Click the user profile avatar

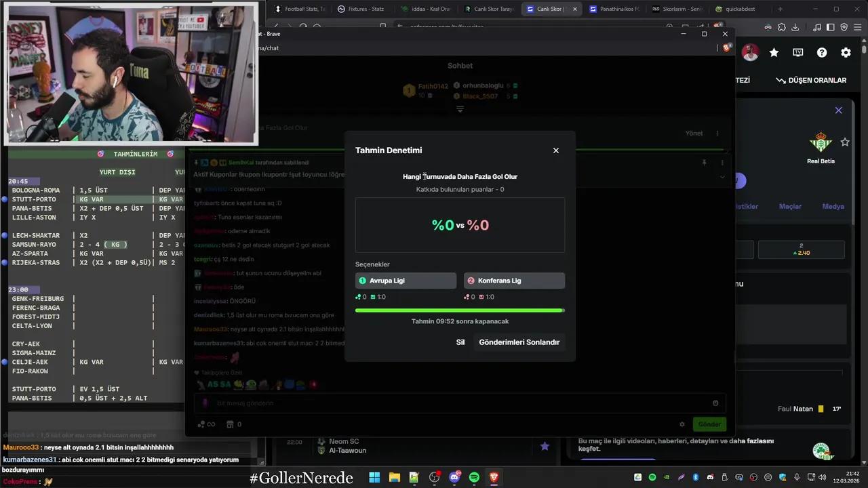[x=750, y=52]
